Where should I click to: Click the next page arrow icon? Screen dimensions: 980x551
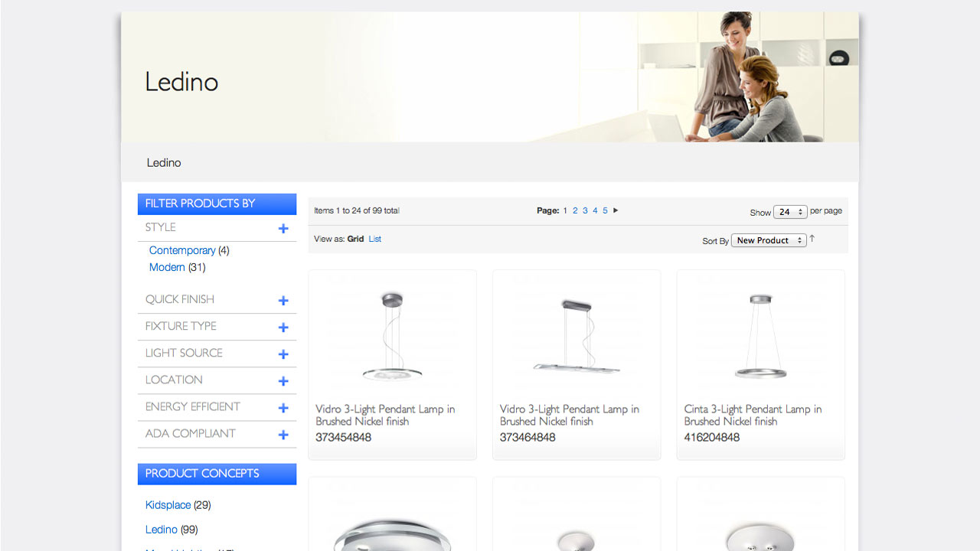616,210
